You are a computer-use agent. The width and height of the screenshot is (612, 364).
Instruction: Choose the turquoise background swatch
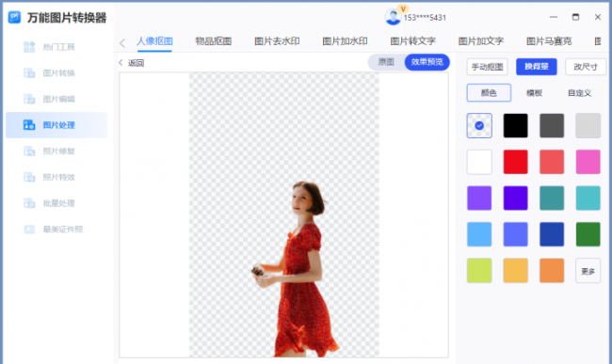(x=588, y=198)
